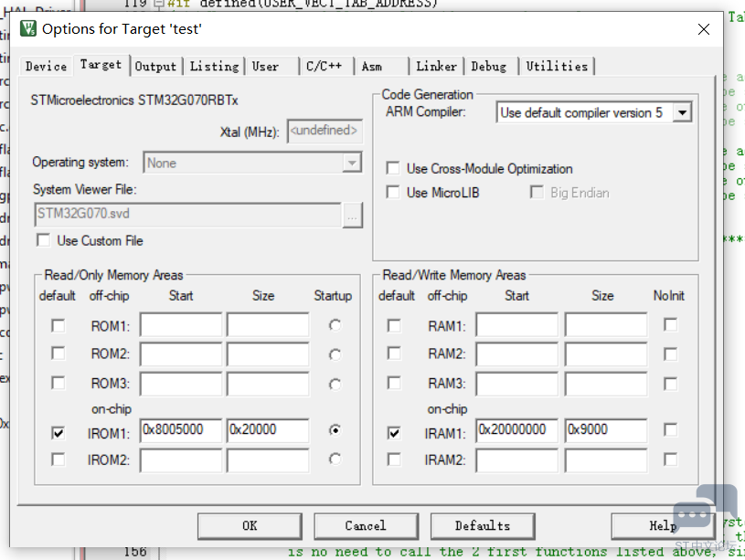Image resolution: width=745 pixels, height=560 pixels.
Task: Click the Cancel button
Action: (x=365, y=525)
